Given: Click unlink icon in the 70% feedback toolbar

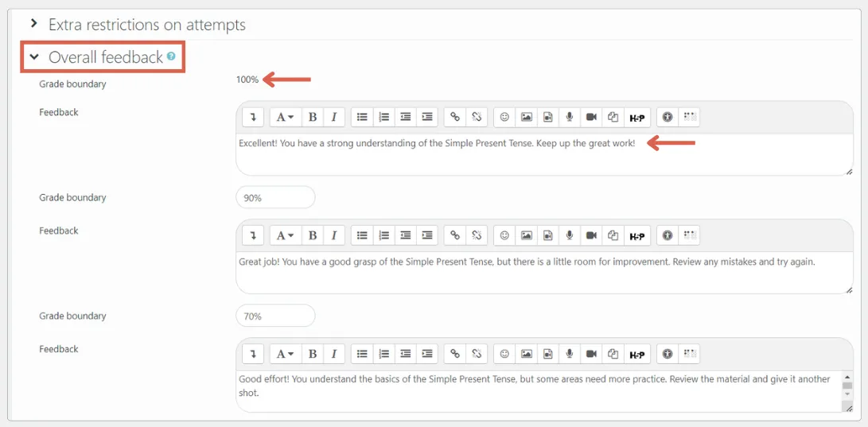Looking at the screenshot, I should coord(477,354).
